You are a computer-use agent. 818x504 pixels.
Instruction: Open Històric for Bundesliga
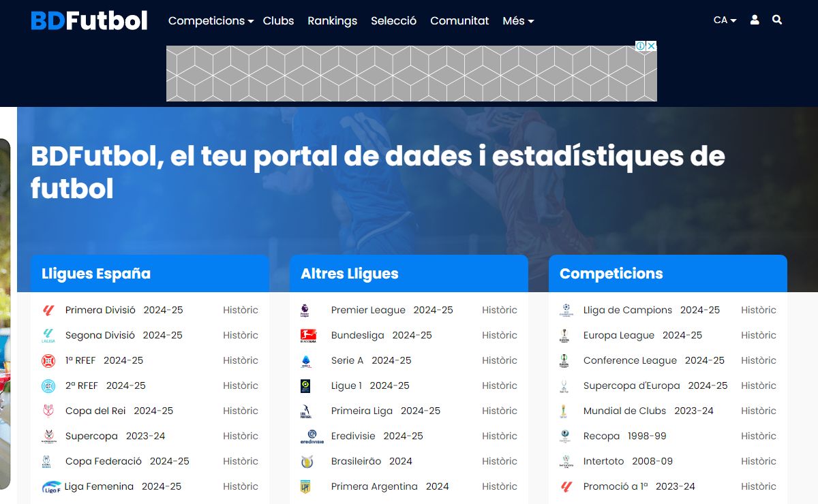[x=500, y=335]
